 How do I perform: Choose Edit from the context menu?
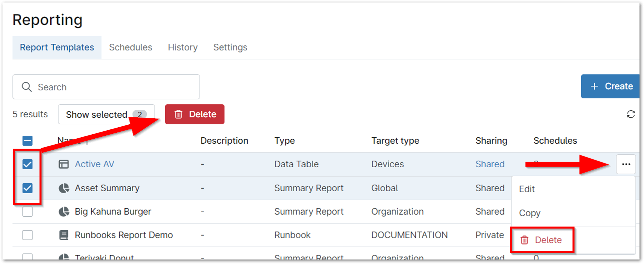527,189
